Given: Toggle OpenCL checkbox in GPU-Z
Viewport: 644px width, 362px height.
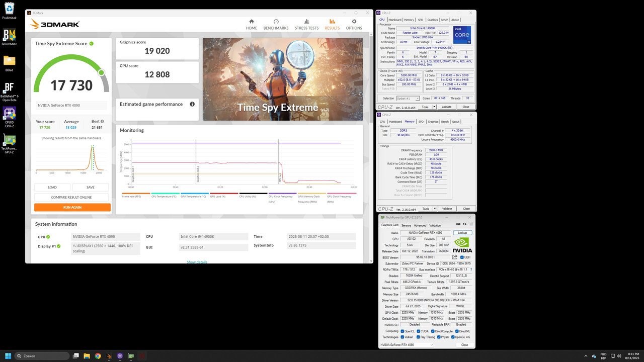Looking at the screenshot, I should (x=402, y=331).
